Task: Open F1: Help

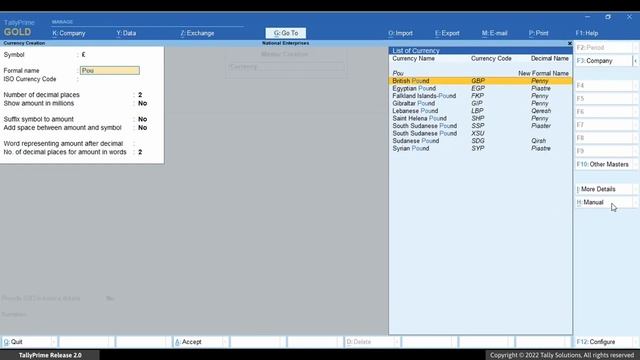Action: pos(587,33)
